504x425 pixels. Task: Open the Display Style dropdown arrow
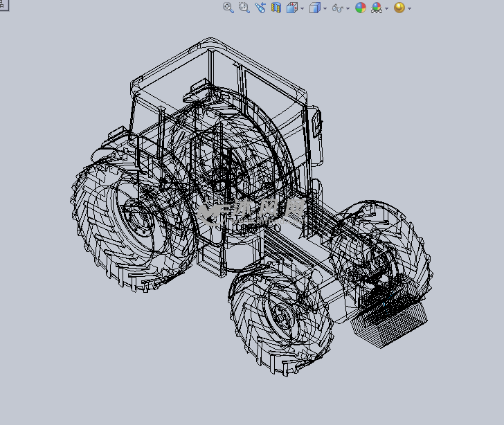(325, 9)
